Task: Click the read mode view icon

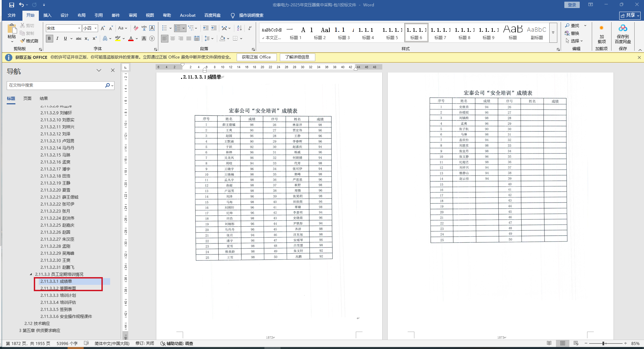Action: pyautogui.click(x=549, y=343)
